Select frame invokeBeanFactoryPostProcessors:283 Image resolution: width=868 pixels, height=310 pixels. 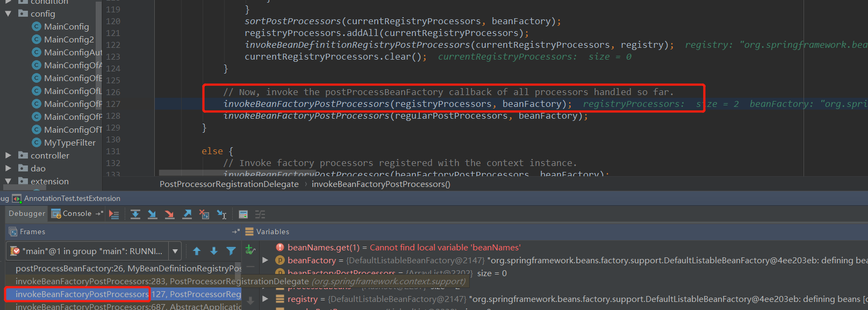click(123, 281)
